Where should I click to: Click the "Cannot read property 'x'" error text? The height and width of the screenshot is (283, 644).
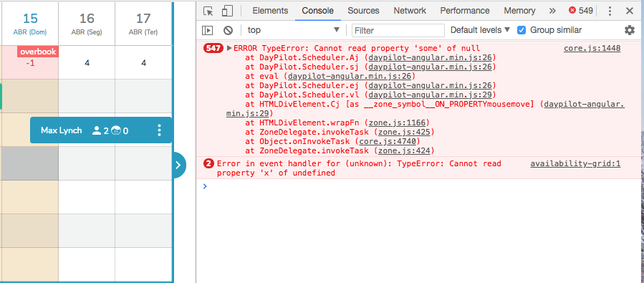pos(359,168)
